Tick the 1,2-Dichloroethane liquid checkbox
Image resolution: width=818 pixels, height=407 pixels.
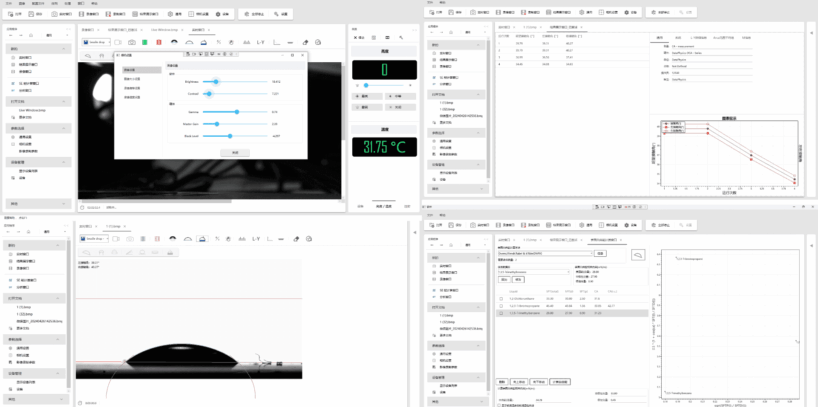pyautogui.click(x=501, y=298)
